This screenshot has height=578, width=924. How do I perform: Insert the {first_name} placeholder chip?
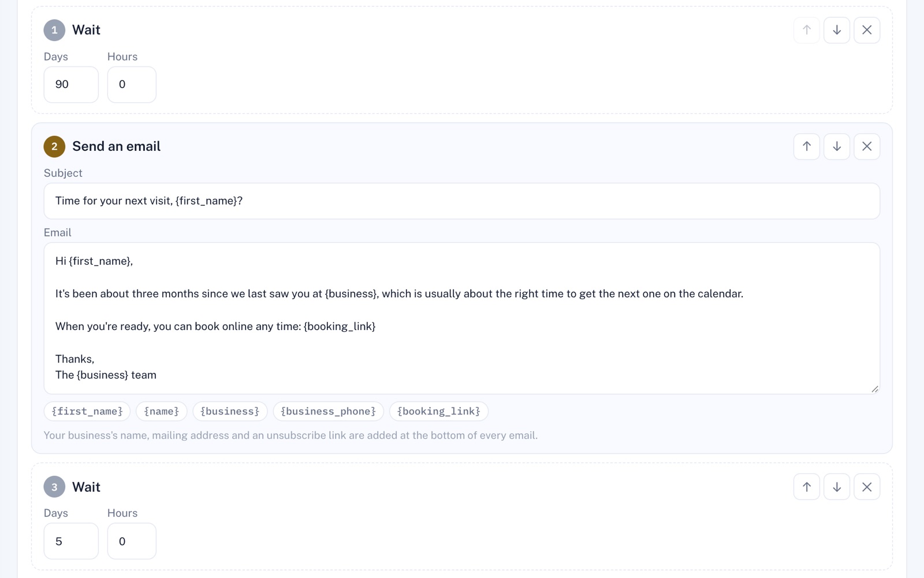[87, 411]
